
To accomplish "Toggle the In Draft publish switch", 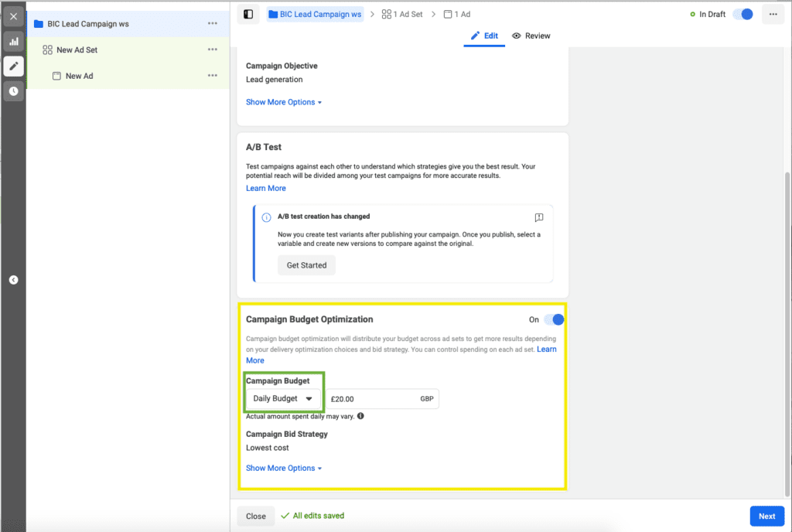I will click(742, 14).
